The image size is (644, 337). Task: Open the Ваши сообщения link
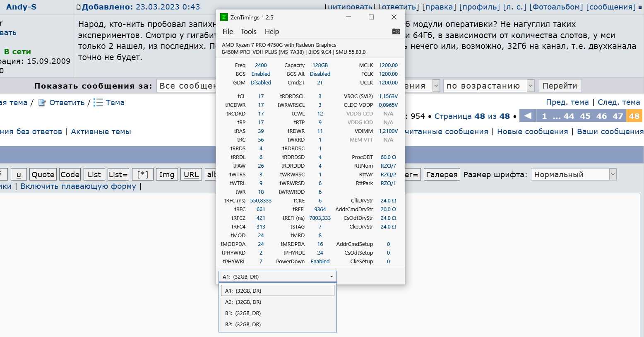click(x=610, y=132)
